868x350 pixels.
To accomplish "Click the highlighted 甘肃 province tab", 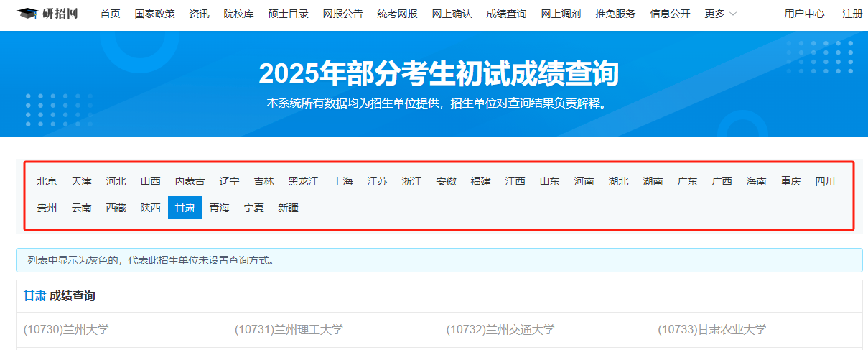I will 185,208.
